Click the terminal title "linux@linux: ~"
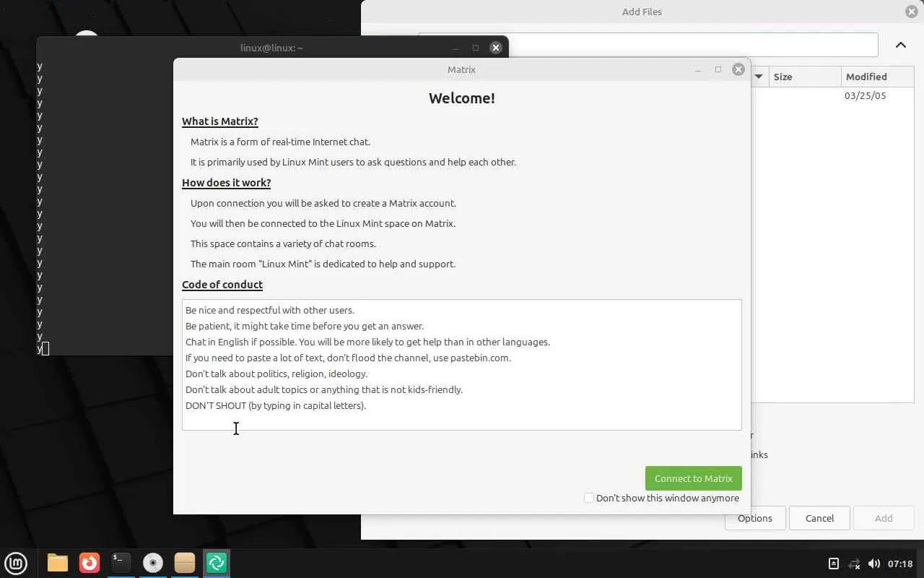This screenshot has width=924, height=578. click(x=271, y=48)
